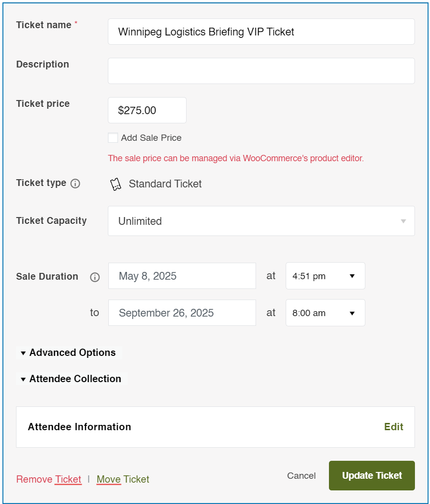Open the 4:51 pm time selector
This screenshot has width=430, height=504.
tap(325, 276)
